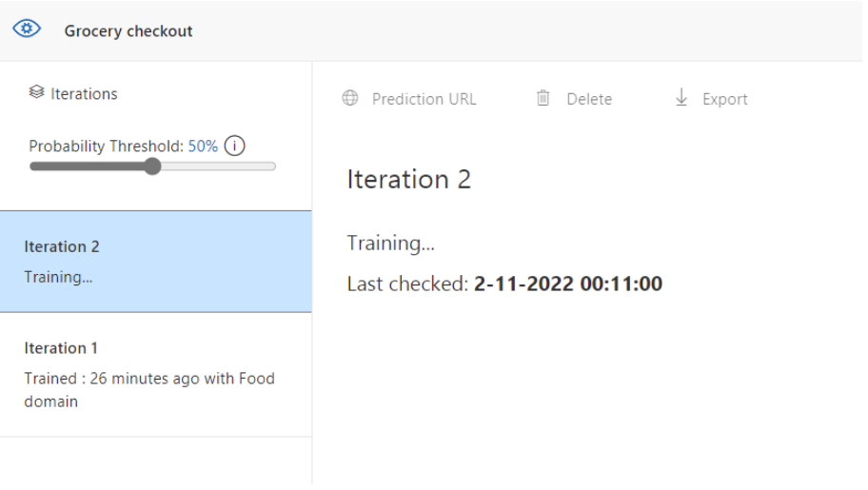Click the Export download arrow icon
Image resolution: width=868 pixels, height=490 pixels.
681,97
